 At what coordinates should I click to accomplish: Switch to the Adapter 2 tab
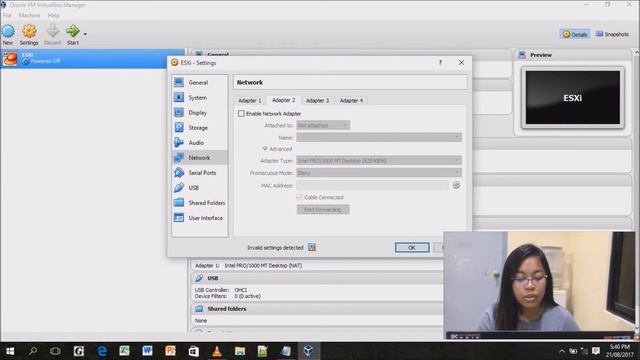point(284,100)
